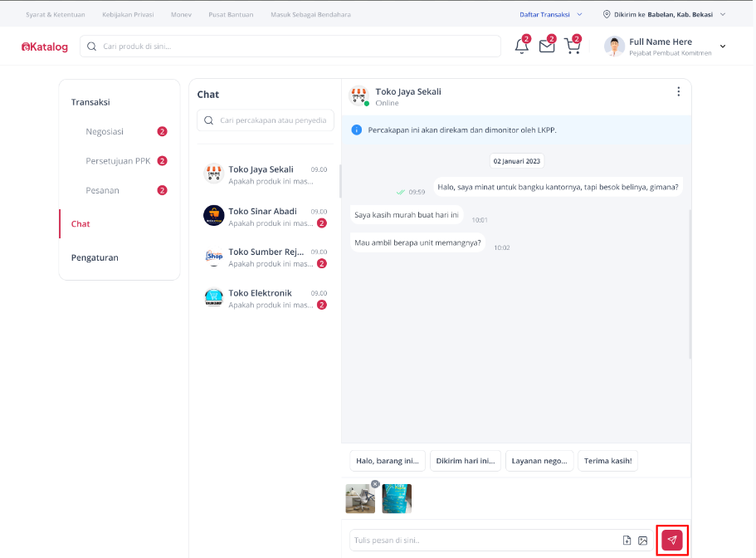Open the three-dot chat options menu

[x=678, y=91]
